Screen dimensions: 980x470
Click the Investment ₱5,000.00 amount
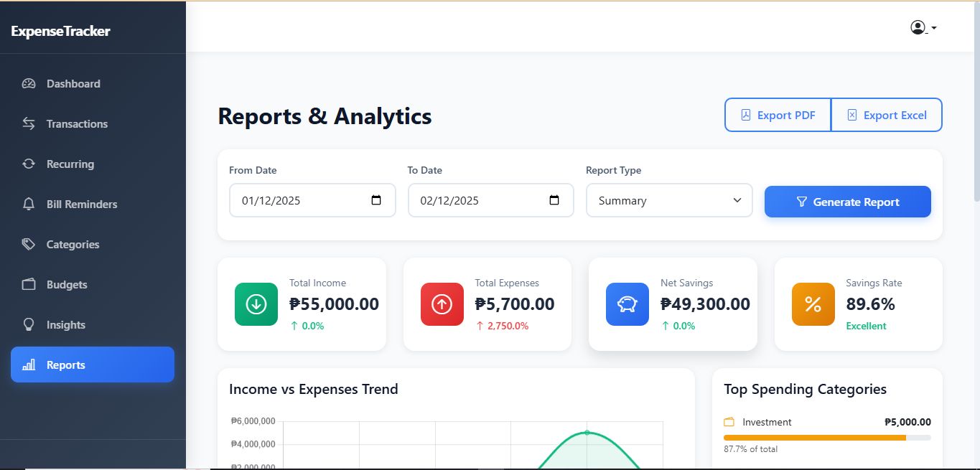pyautogui.click(x=907, y=422)
